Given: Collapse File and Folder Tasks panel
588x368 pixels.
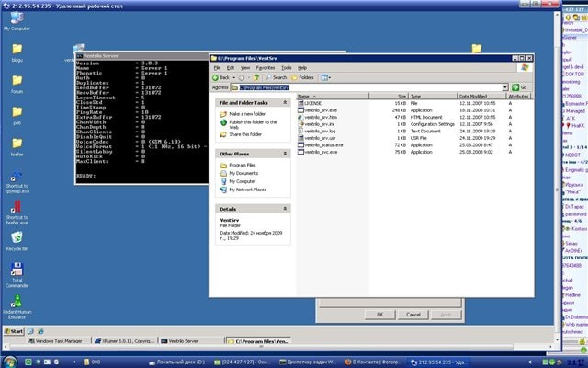Looking at the screenshot, I should 285,103.
